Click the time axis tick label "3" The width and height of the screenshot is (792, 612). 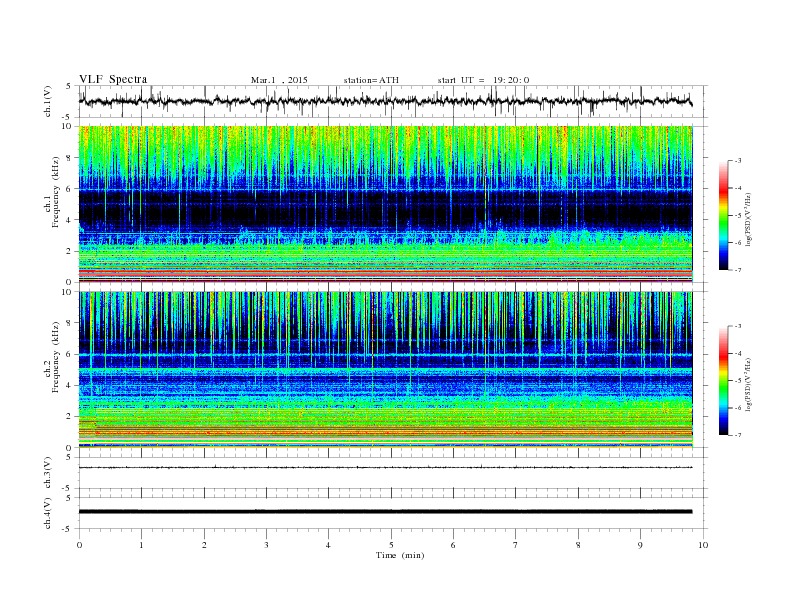(266, 545)
